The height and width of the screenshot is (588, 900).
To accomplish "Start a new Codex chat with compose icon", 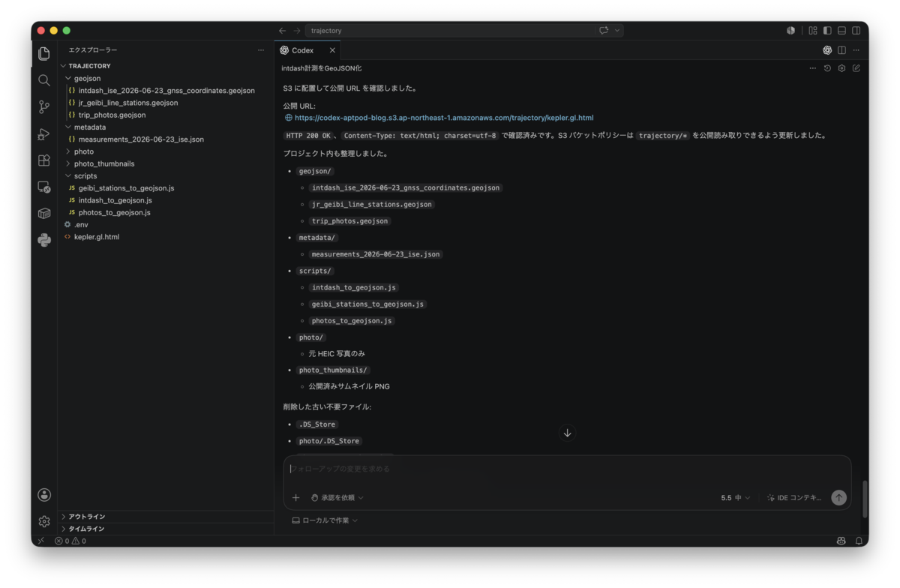I will pos(856,68).
